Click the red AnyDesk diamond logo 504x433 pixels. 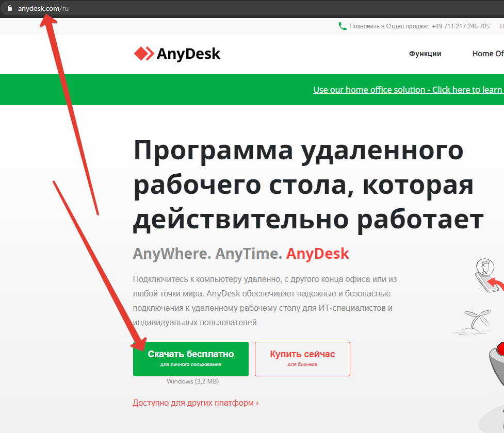coord(143,54)
